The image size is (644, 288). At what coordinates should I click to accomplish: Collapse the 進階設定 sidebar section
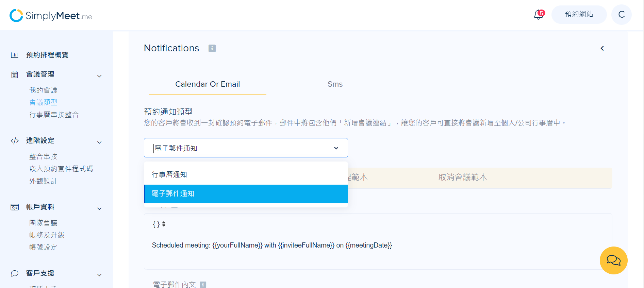point(99,142)
